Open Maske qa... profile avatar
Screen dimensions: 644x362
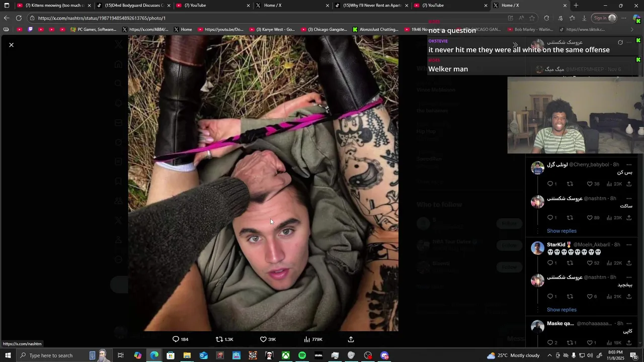537,327
